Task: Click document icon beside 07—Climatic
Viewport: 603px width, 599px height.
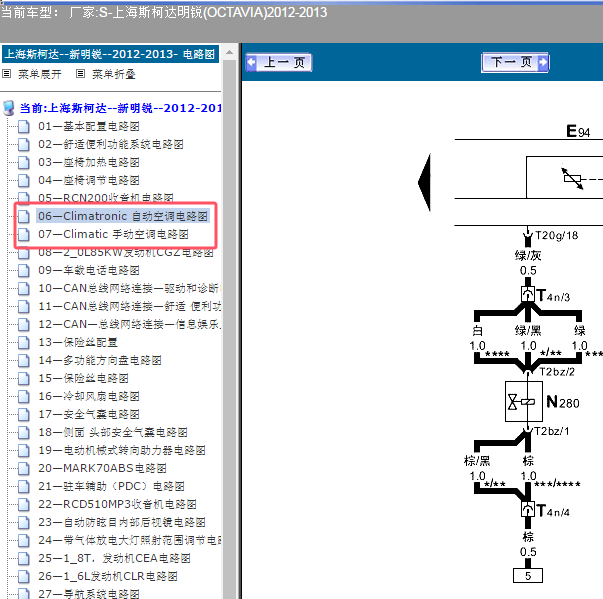Action: pos(23,234)
